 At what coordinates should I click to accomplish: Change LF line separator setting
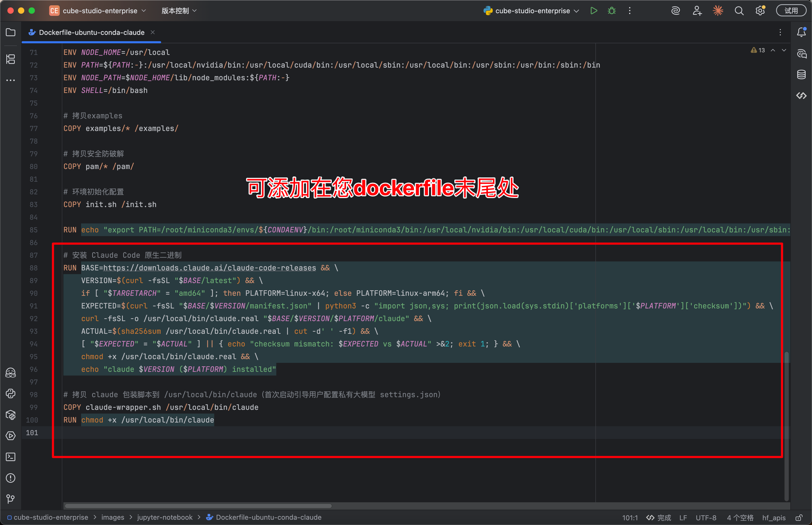point(683,518)
